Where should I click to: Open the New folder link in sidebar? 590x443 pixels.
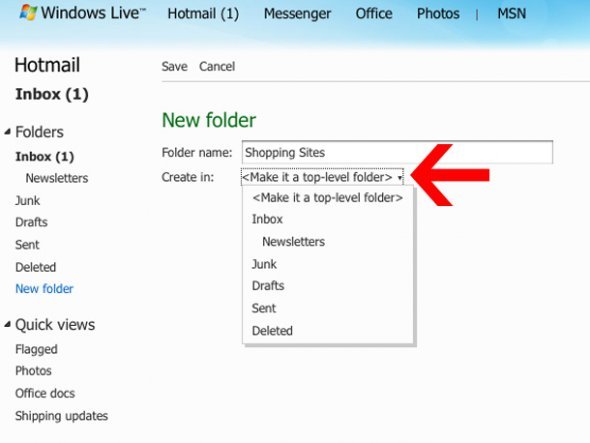click(44, 289)
